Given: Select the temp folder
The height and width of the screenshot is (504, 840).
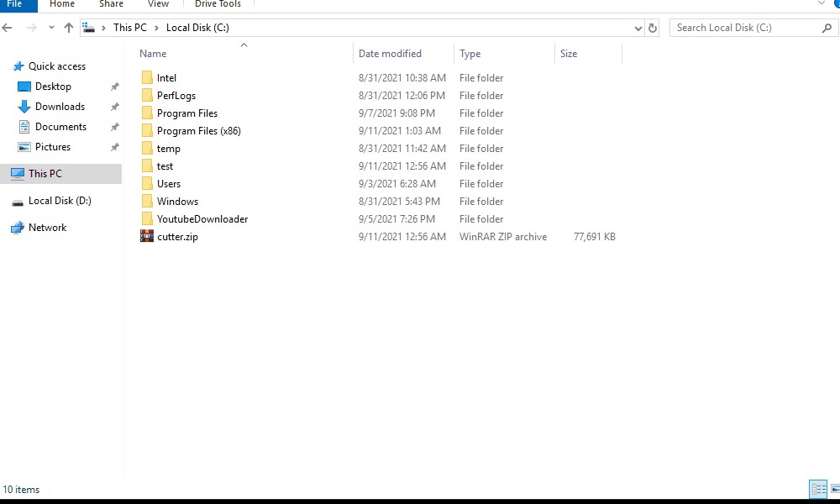Looking at the screenshot, I should pos(168,149).
